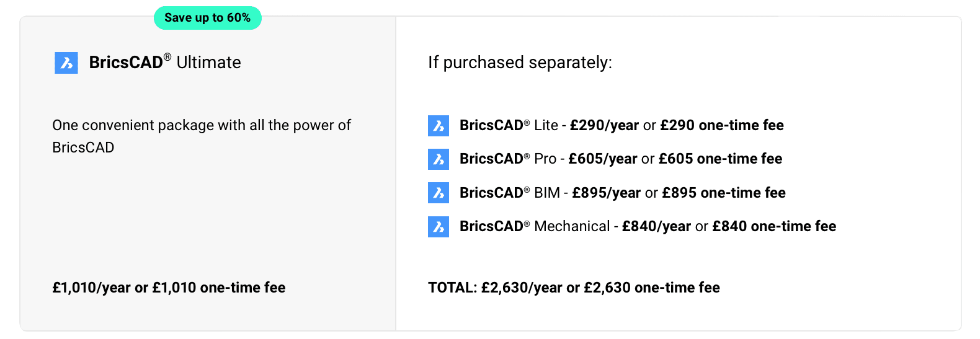Click the Pro £605 one-time fee text
Image resolution: width=980 pixels, height=339 pixels.
point(720,159)
